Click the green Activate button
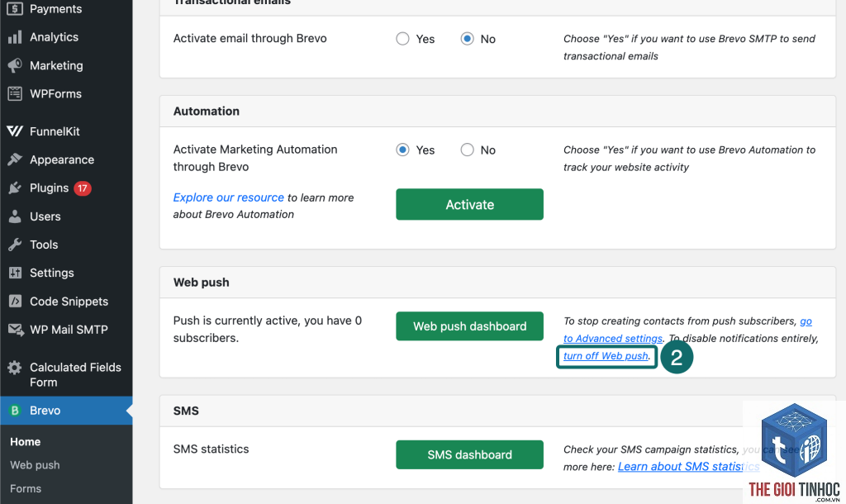Viewport: 846px width, 504px height. (469, 204)
